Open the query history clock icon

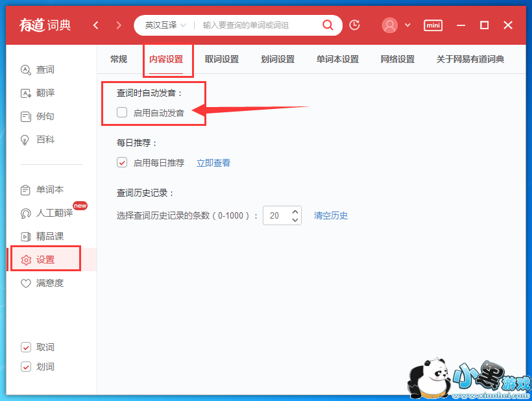(354, 25)
